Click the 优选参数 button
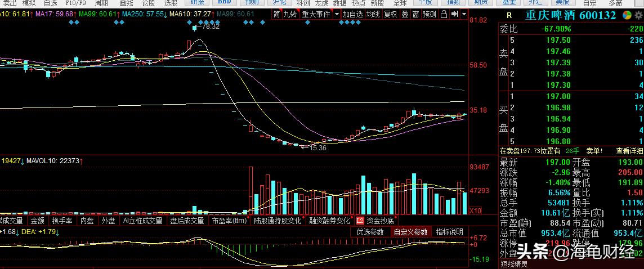 tap(370, 232)
